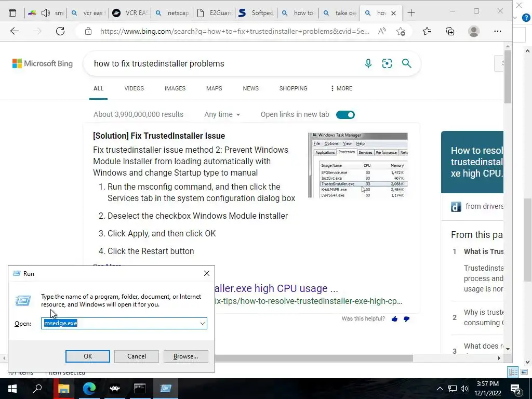Open the clock showing 3:57 PM
Viewport: 532px width, 399px height.
(487, 389)
